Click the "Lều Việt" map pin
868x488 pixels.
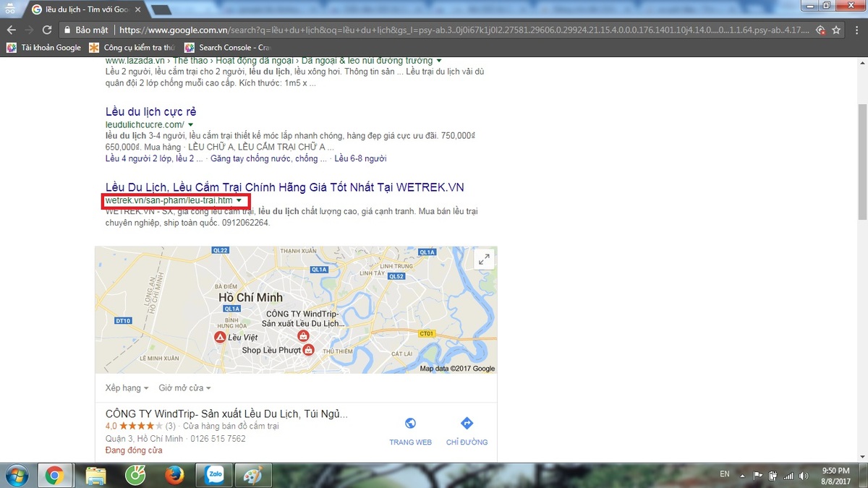219,337
